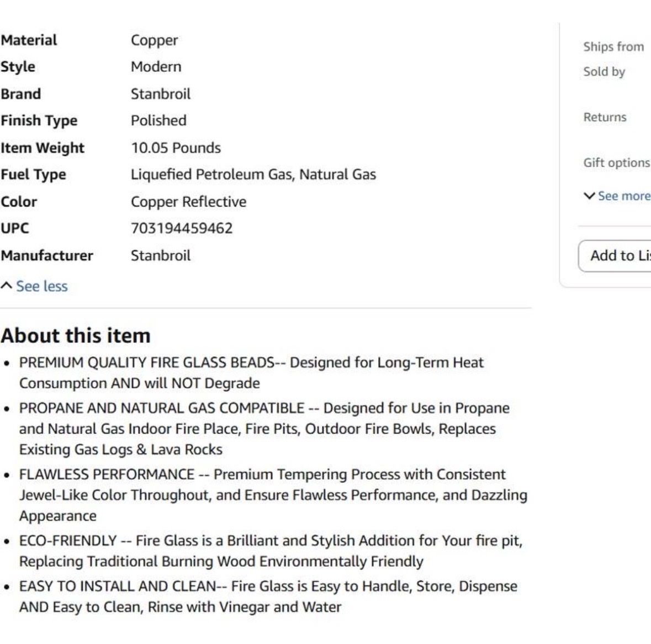
Task: Click the Sold by label
Action: coord(604,72)
